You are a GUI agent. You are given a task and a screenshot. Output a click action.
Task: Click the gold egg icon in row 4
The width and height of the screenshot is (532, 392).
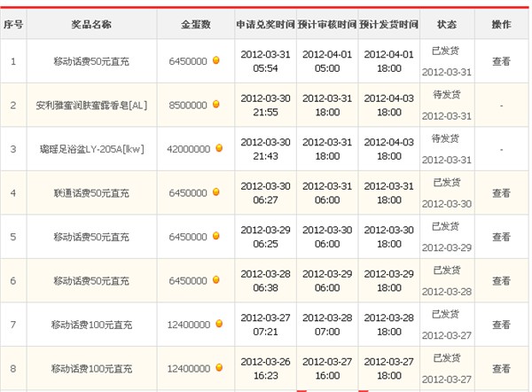pos(215,192)
